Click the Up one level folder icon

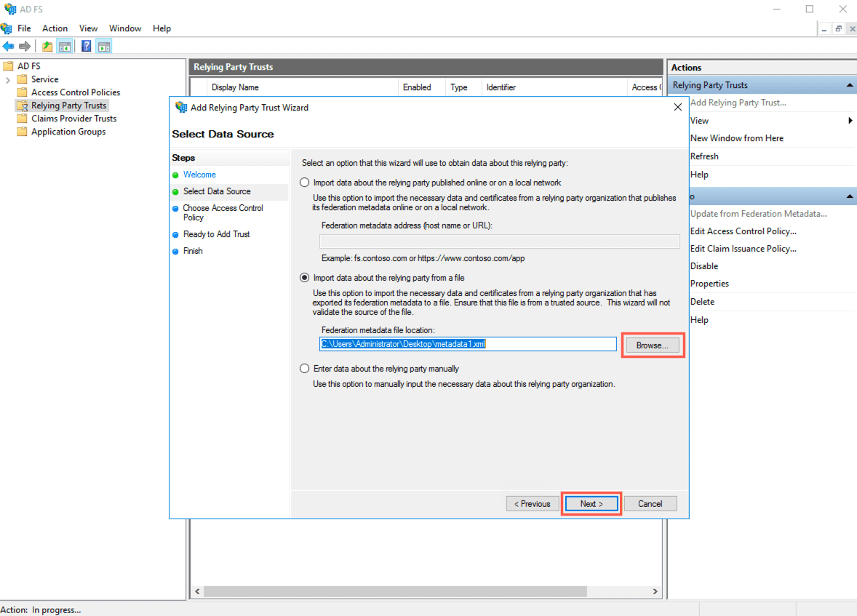[x=47, y=47]
